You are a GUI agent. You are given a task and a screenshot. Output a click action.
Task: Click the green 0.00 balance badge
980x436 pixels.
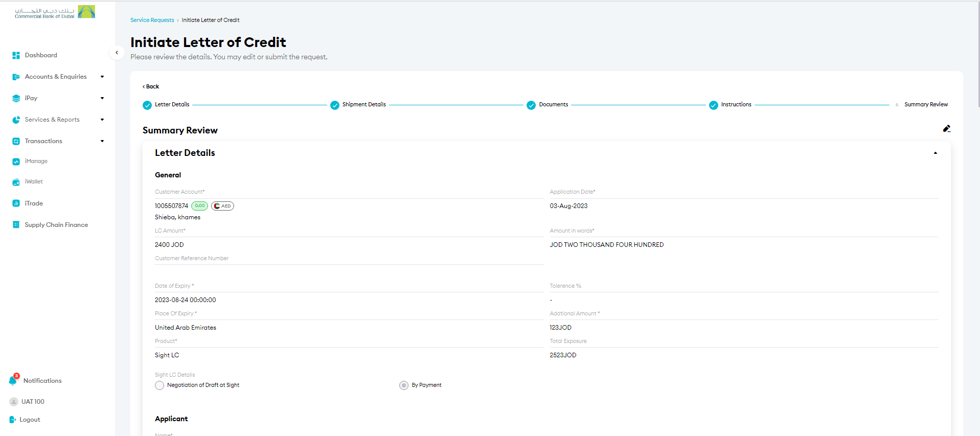point(199,206)
